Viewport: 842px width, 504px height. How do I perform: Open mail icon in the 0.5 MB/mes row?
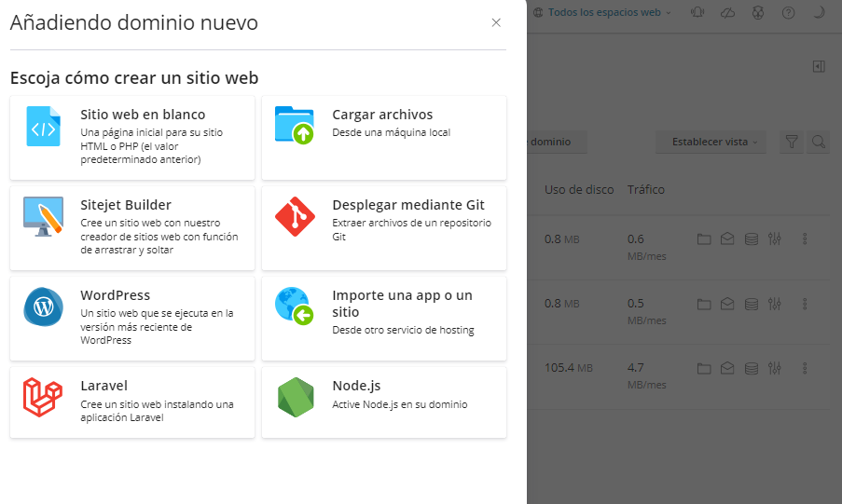pos(727,305)
